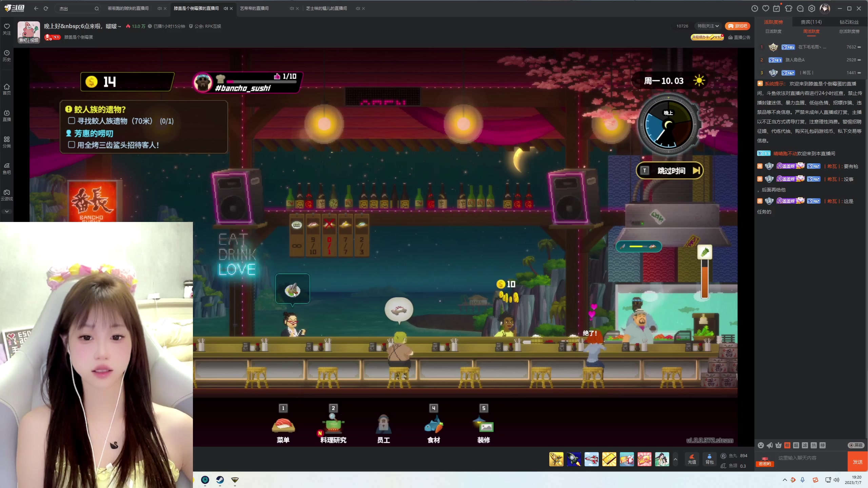Image resolution: width=868 pixels, height=488 pixels.
Task: Click the refresh icon in title bar
Action: (46, 8)
